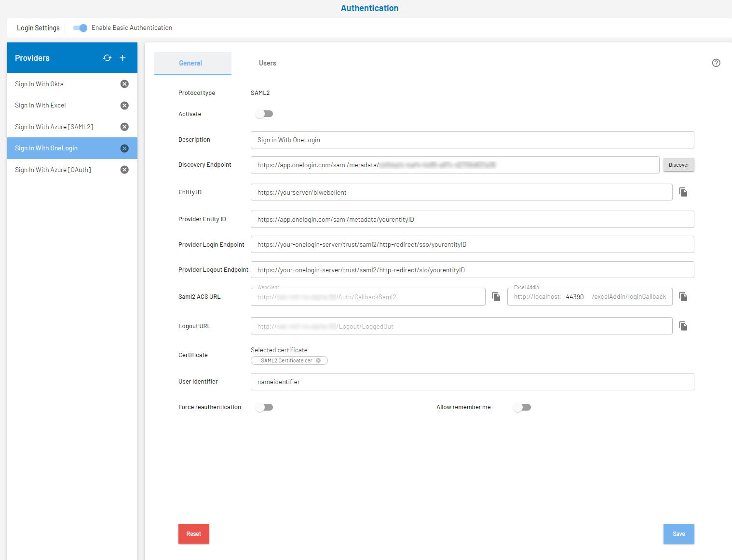Click the Discover button
This screenshot has height=560, width=732.
[x=678, y=165]
